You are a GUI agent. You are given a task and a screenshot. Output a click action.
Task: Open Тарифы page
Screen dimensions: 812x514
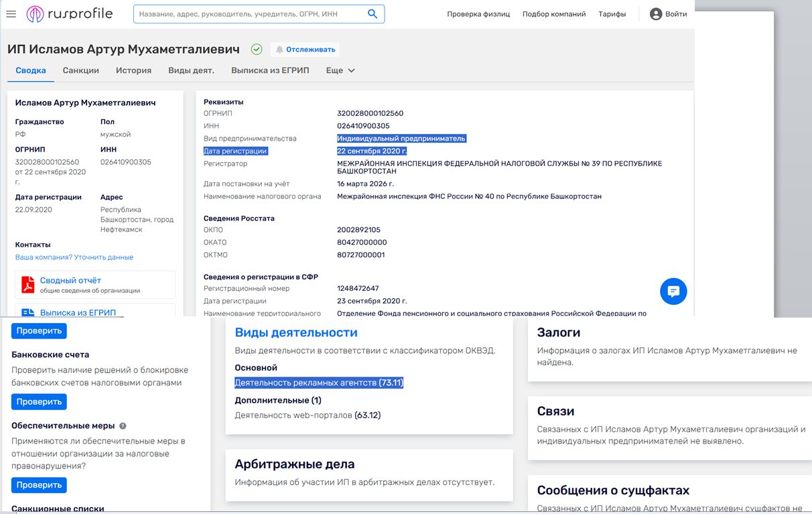(x=612, y=14)
